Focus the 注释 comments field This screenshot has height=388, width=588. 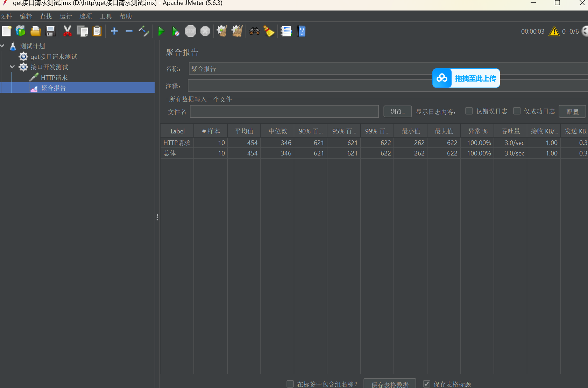pos(388,86)
